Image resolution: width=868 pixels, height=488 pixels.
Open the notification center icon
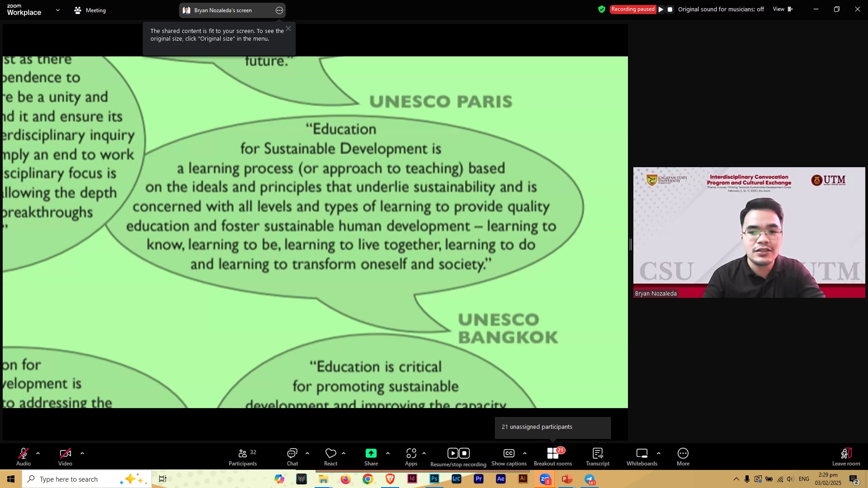pos(854,479)
